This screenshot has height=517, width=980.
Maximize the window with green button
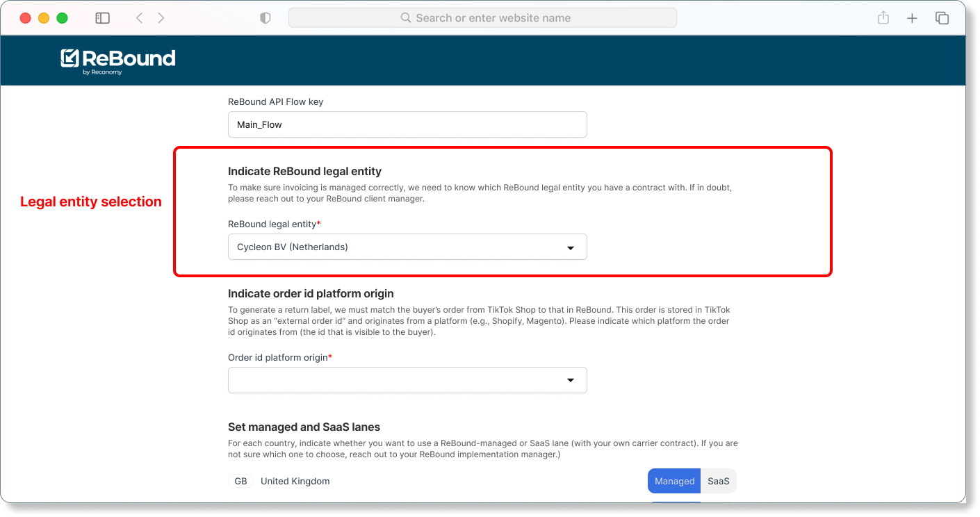(62, 18)
